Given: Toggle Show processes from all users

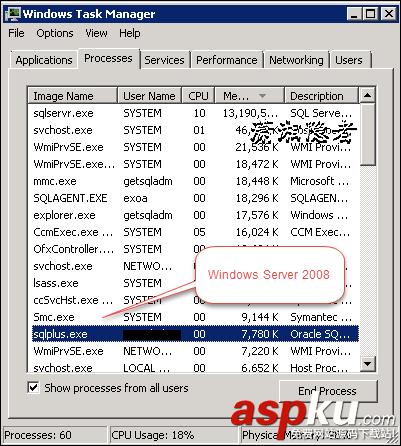Looking at the screenshot, I should (33, 388).
